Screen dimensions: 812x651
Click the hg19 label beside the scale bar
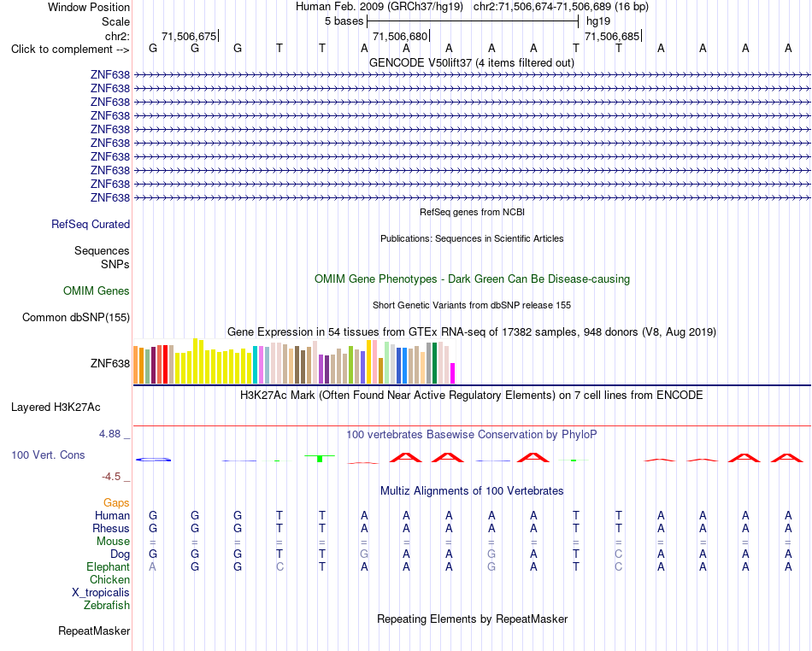coord(598,21)
